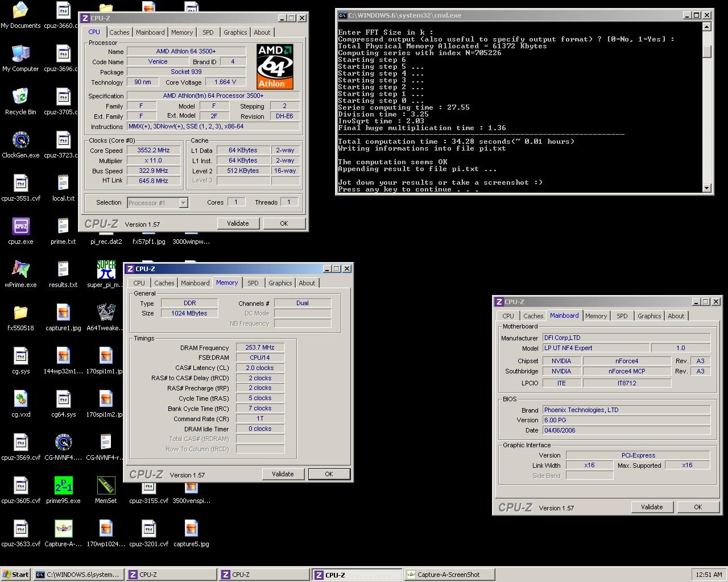The width and height of the screenshot is (728, 582).
Task: Open the Selection Processor #1 dropdown
Action: tap(158, 202)
